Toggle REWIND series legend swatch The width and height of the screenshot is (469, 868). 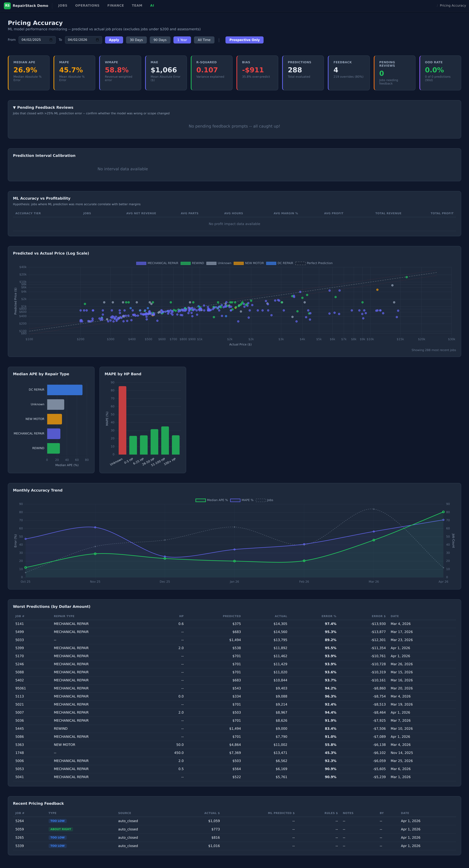(186, 263)
